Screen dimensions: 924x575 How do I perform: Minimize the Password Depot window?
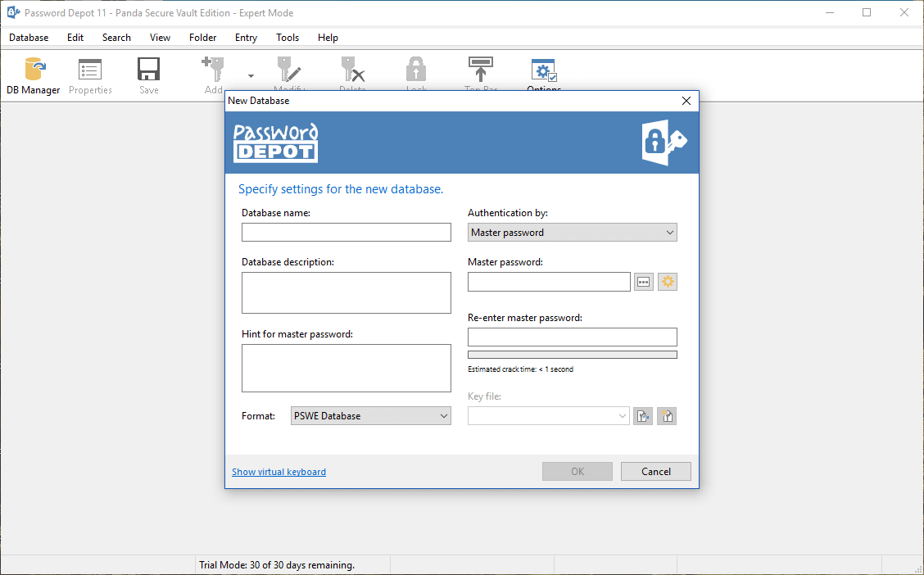(x=830, y=12)
